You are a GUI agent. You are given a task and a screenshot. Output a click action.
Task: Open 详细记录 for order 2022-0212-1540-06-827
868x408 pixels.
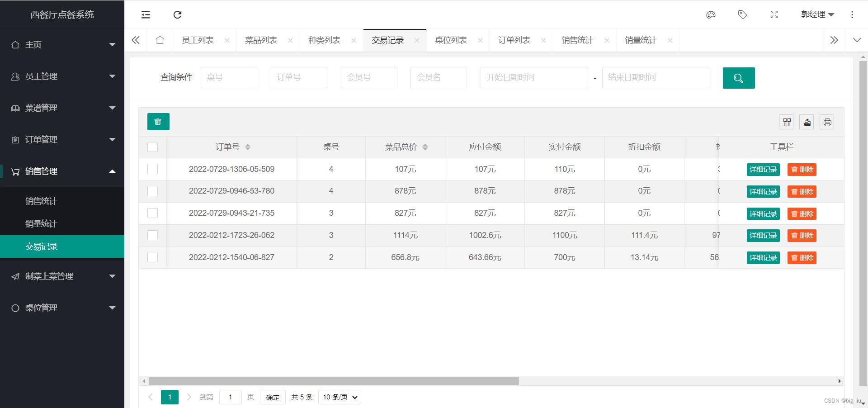(763, 258)
